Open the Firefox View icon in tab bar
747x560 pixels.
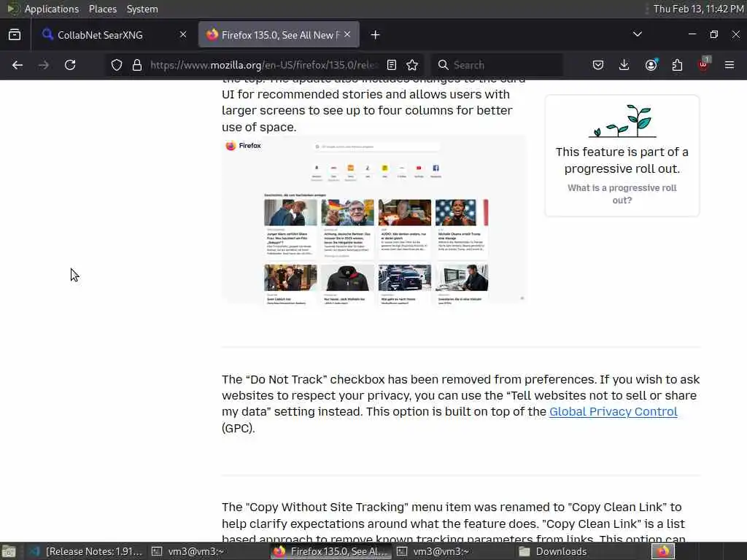tap(15, 35)
